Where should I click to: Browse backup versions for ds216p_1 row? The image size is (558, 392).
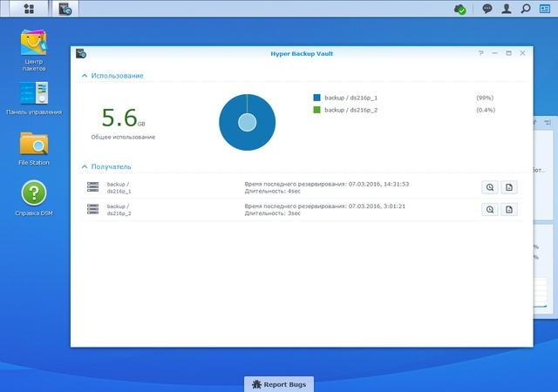(490, 187)
